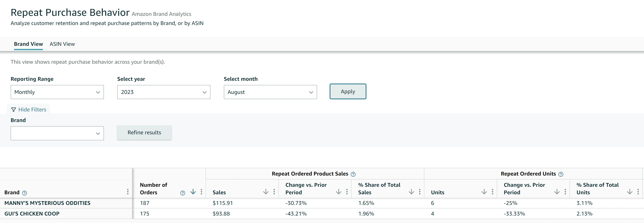Viewport: 644px width, 223px height.
Task: Click the Refine results button
Action: [144, 132]
